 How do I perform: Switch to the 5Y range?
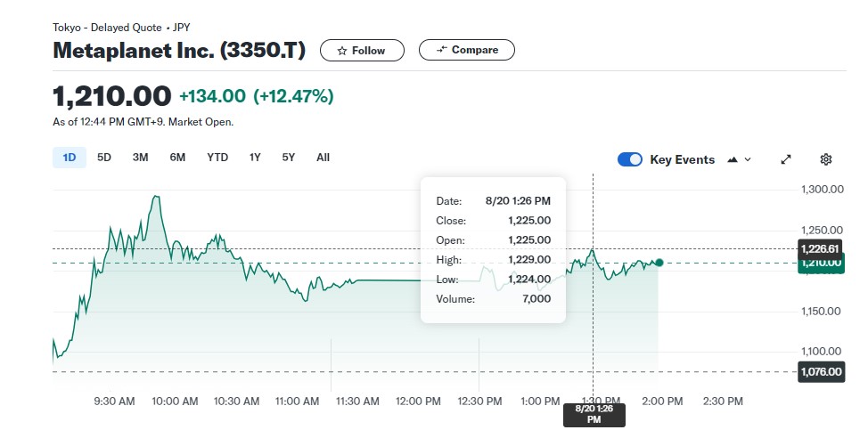[x=288, y=158]
